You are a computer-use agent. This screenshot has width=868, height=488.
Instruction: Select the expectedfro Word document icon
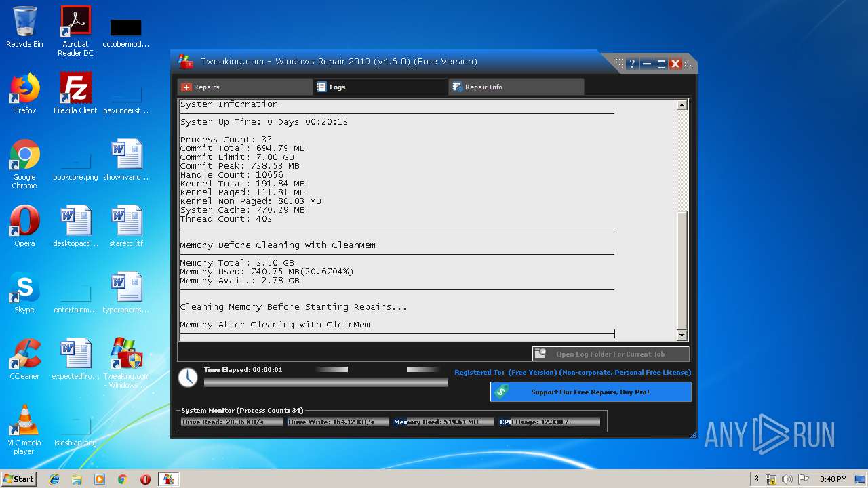coord(75,359)
